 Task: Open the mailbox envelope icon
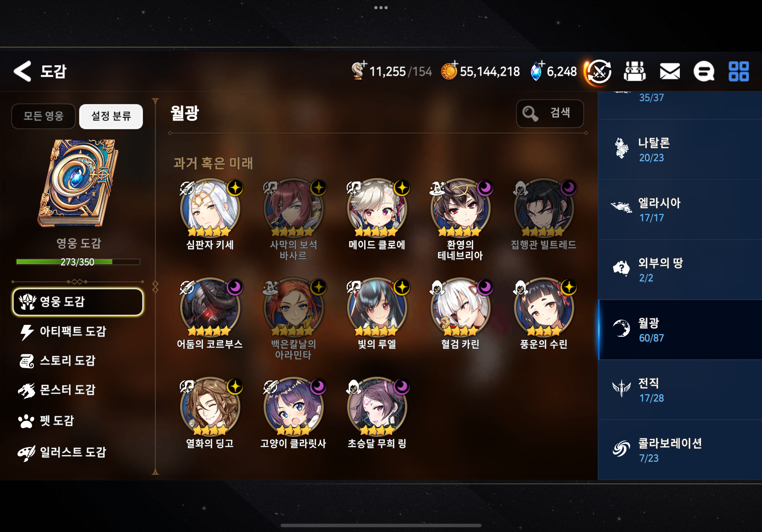tap(669, 71)
